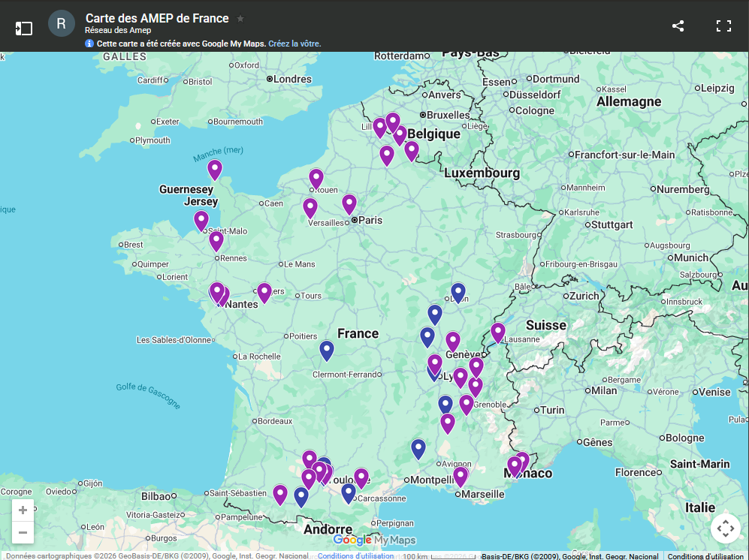Select the blue pin near Clermont-Ferrand
Viewport: 749px width, 560px height.
327,350
